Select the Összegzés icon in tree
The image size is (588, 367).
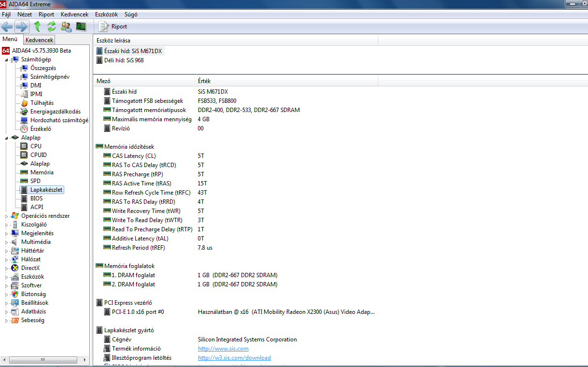coord(24,68)
